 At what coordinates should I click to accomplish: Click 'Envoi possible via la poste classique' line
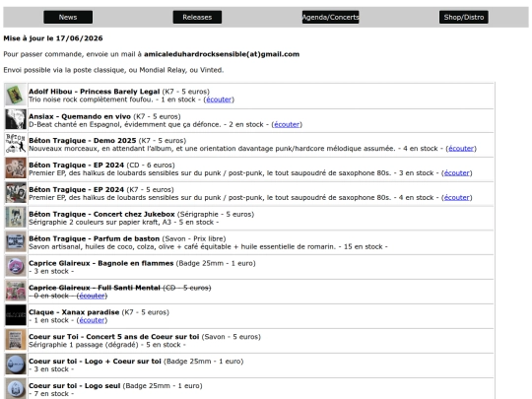[x=113, y=70]
